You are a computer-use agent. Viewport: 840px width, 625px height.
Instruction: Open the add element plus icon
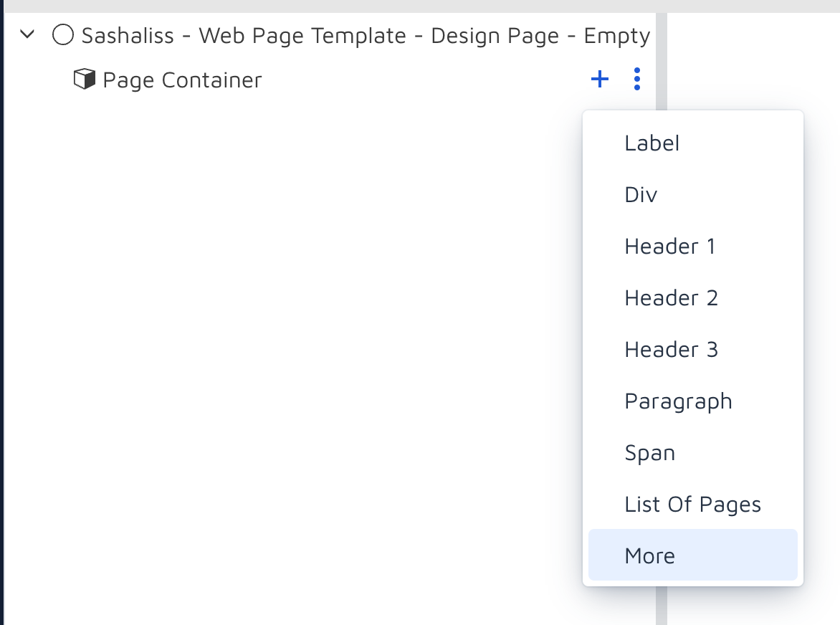click(599, 79)
